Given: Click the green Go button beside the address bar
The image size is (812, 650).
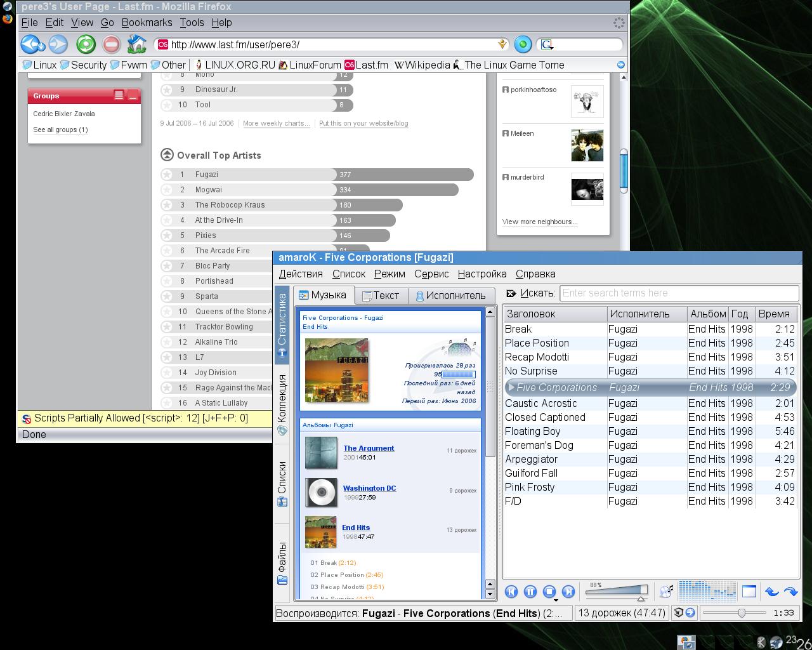Looking at the screenshot, I should [523, 44].
